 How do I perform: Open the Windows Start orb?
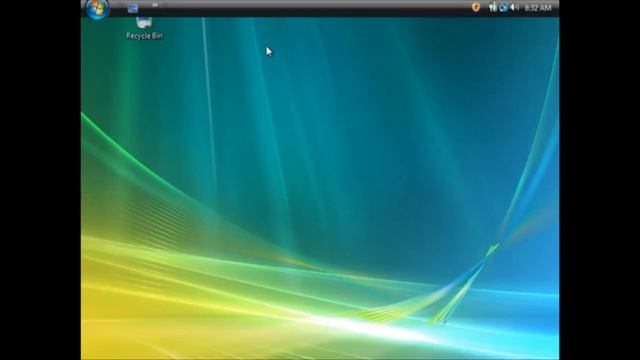(97, 9)
